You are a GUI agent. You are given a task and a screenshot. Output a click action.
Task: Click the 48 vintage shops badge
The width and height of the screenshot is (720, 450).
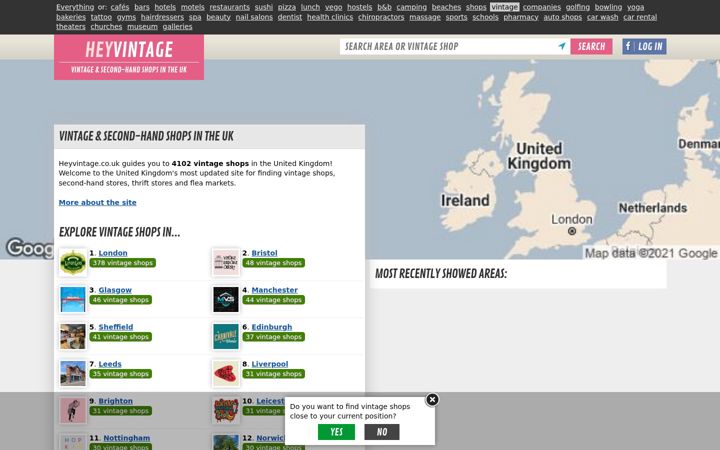click(274, 263)
